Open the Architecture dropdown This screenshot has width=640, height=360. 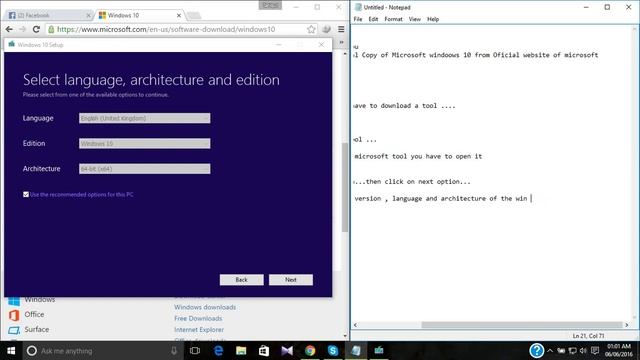(x=144, y=169)
